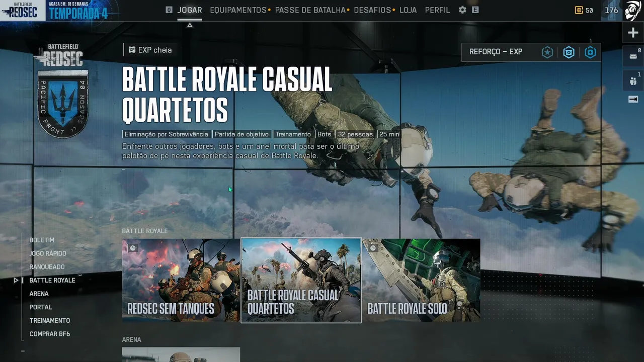Click the clock icon on Redsec Sem Tanques
Viewport: 644px width, 362px height.
pos(133,248)
